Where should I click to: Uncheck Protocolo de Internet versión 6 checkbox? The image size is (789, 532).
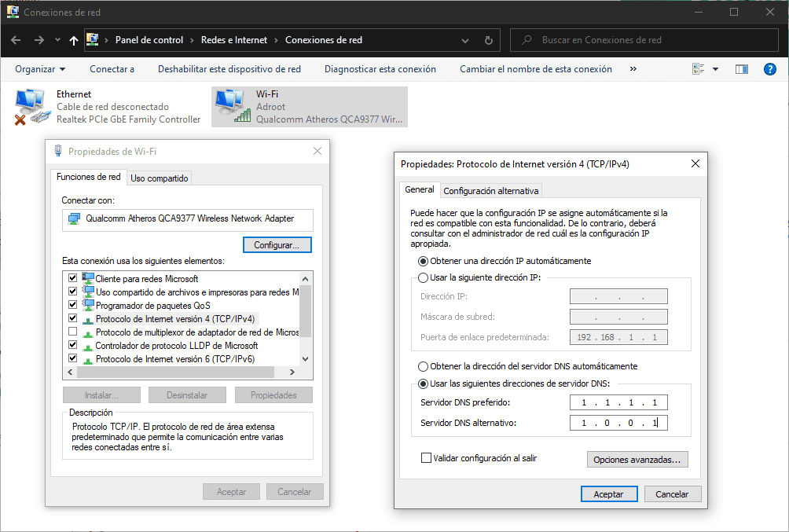point(72,358)
